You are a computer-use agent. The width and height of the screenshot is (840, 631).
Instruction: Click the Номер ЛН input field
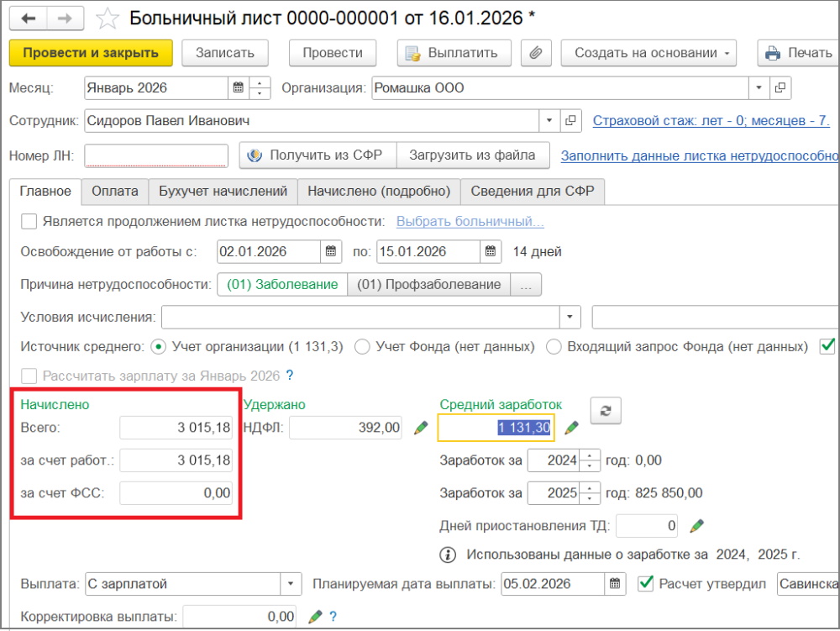[156, 155]
